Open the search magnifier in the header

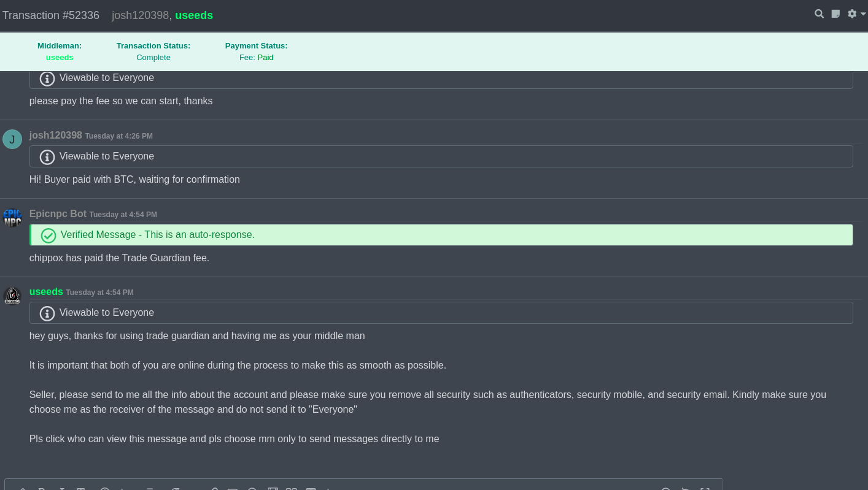tap(819, 13)
